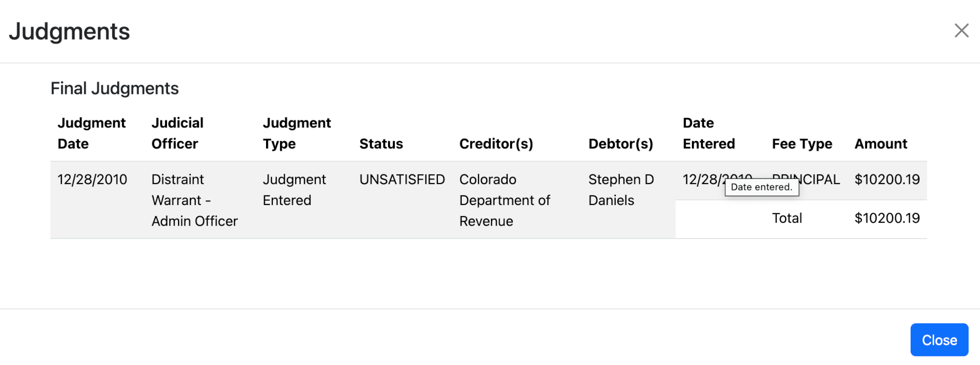Click the Date Entered column header
Screen dimensions: 980x365
(x=709, y=133)
